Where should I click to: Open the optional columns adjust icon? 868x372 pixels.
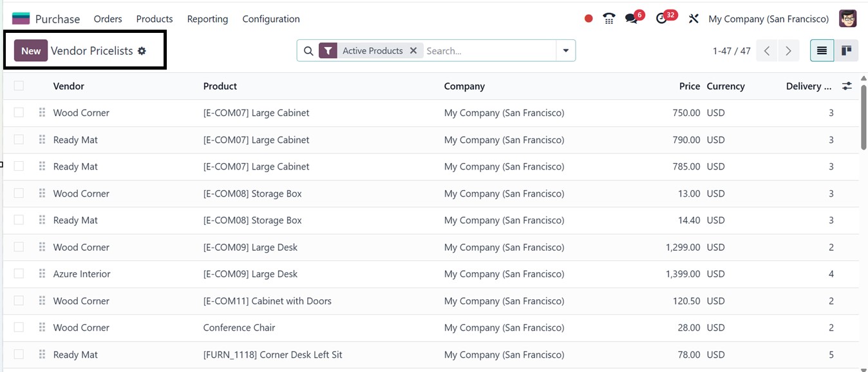point(847,86)
